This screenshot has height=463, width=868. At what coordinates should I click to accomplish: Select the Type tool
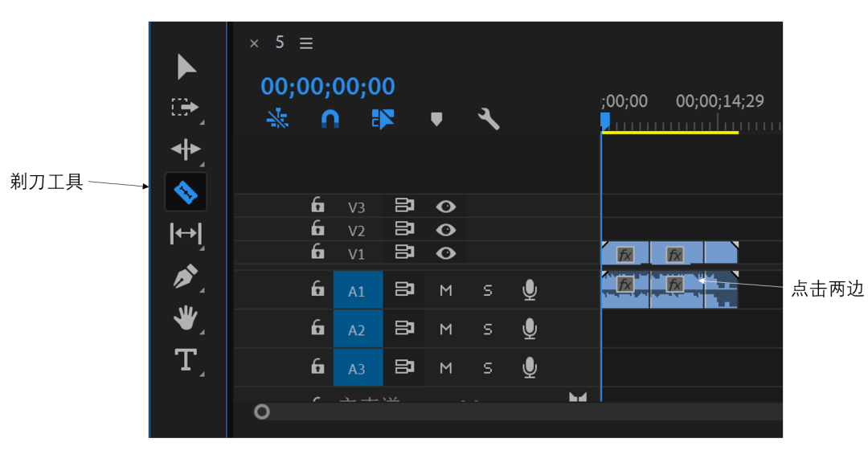tap(186, 359)
